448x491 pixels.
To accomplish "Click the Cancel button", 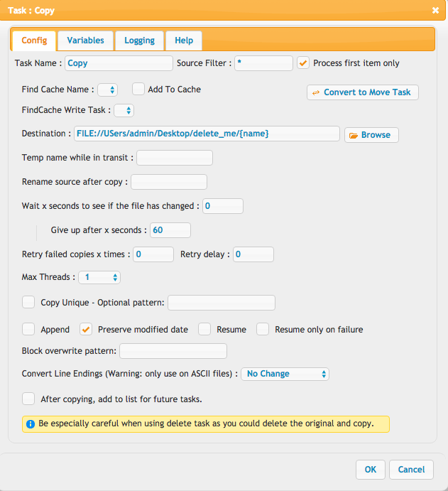I will click(411, 470).
